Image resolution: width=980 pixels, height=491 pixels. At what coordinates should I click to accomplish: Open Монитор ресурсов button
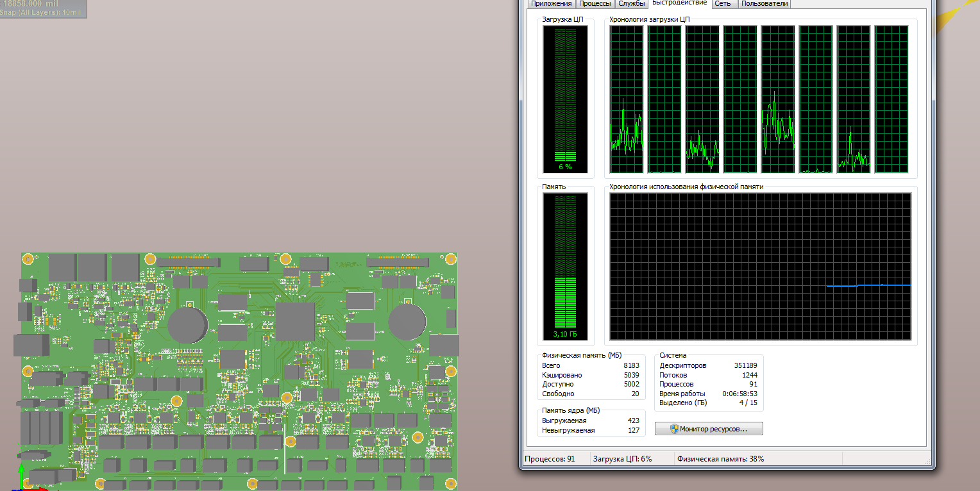pos(709,429)
